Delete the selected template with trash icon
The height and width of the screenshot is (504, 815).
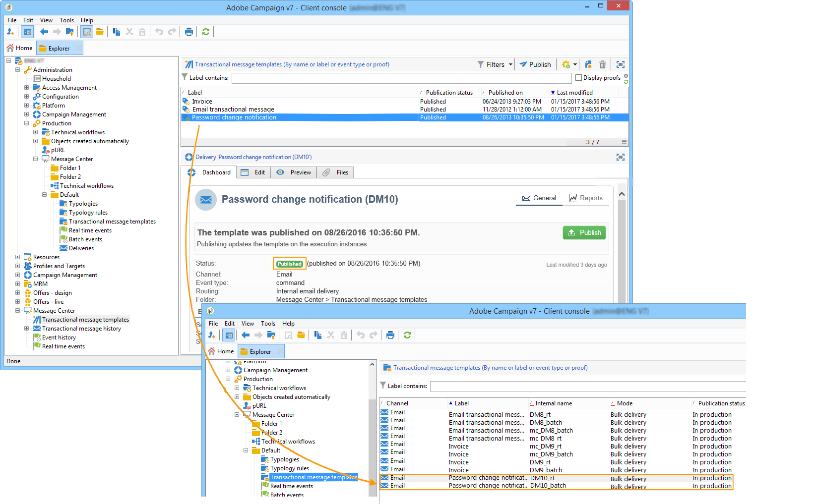603,64
